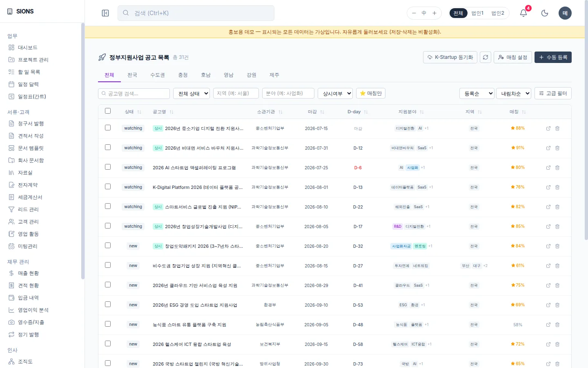Viewport: 588px width, 368px height.
Task: Toggle the 매칭만 filter
Action: tap(371, 93)
